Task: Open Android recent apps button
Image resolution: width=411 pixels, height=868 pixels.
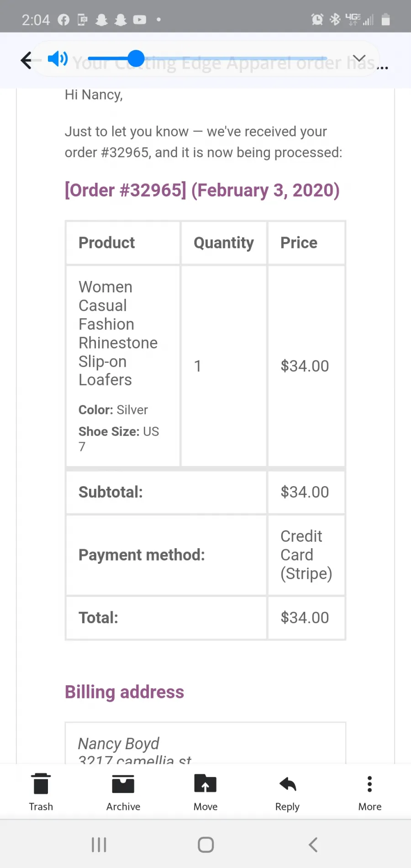Action: 99,845
